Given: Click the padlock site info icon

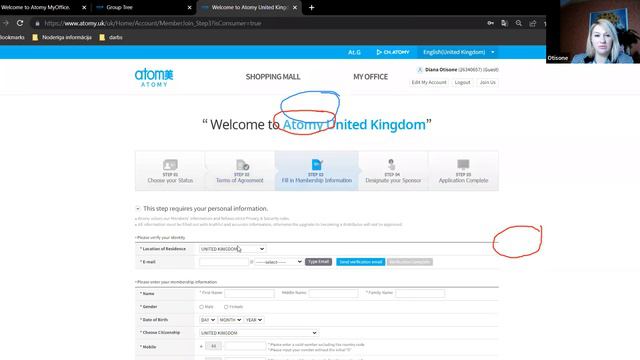Looking at the screenshot, I should (x=37, y=23).
